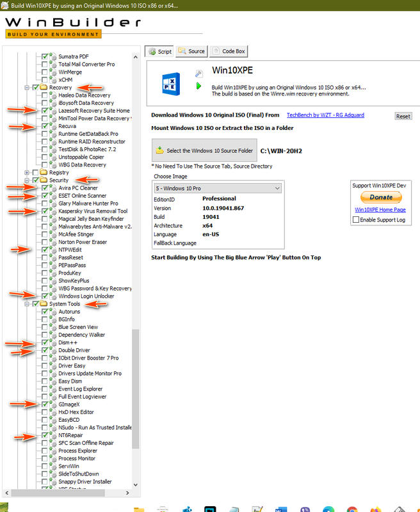Open the Choose Image dropdown list

(x=218, y=188)
